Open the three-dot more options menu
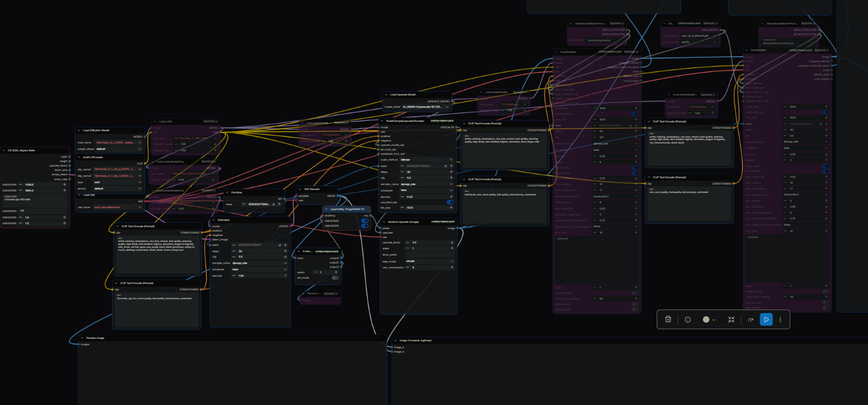The image size is (868, 405). pyautogui.click(x=780, y=319)
